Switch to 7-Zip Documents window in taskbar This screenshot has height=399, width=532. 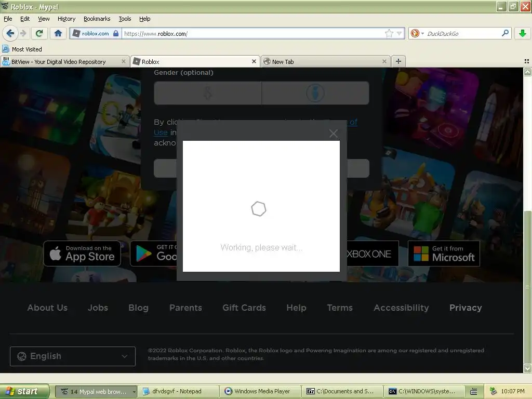(x=342, y=392)
